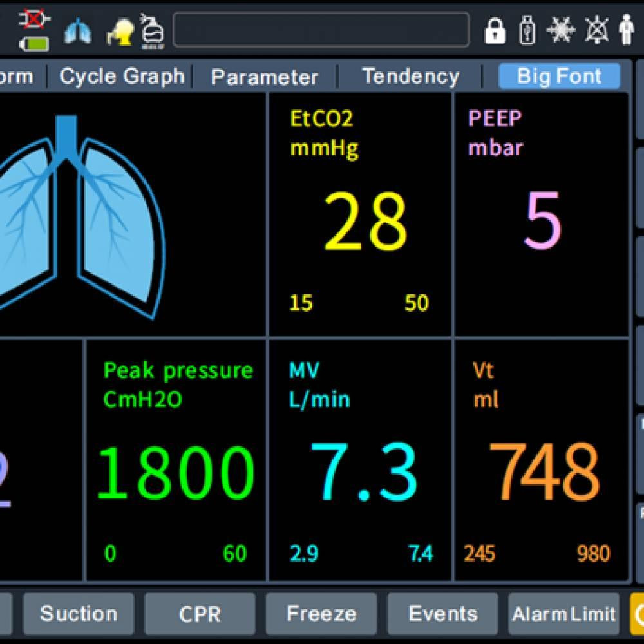Click the snowflake freeze status icon

(x=561, y=30)
